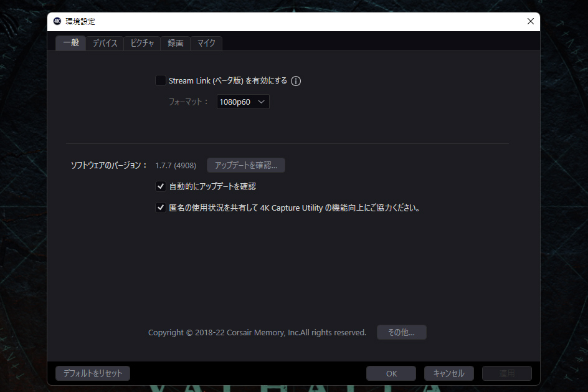Select the 一般 tab

71,43
